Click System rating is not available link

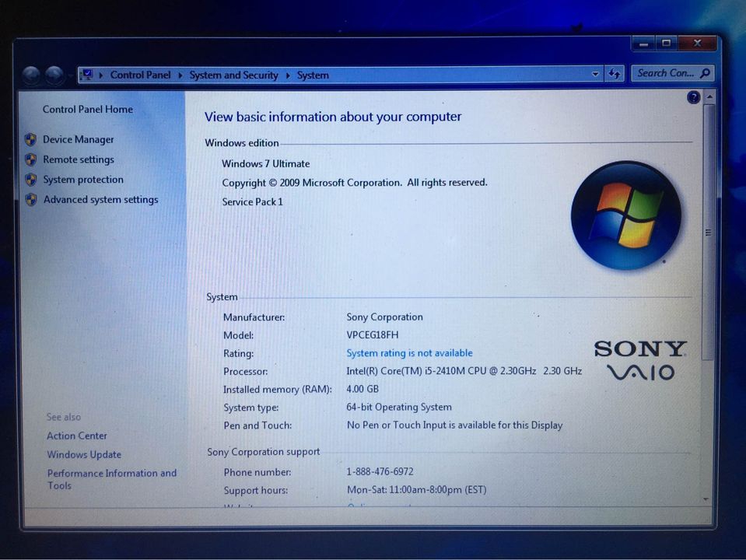pos(410,353)
